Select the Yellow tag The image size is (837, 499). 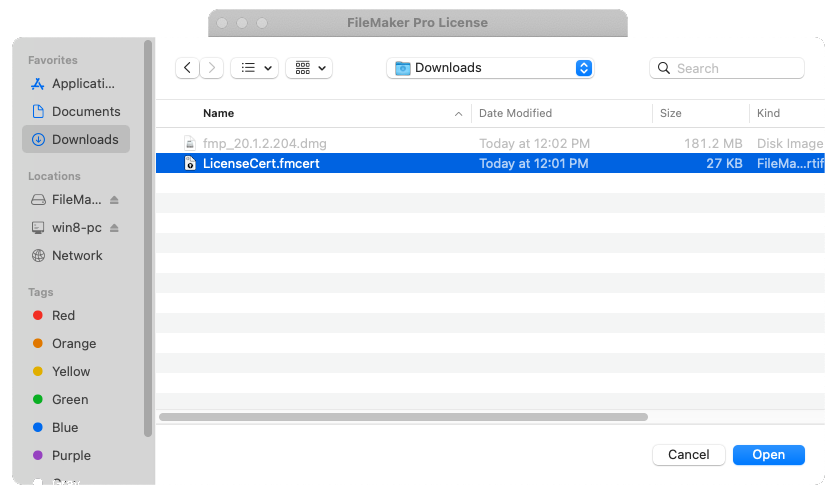(x=76, y=371)
